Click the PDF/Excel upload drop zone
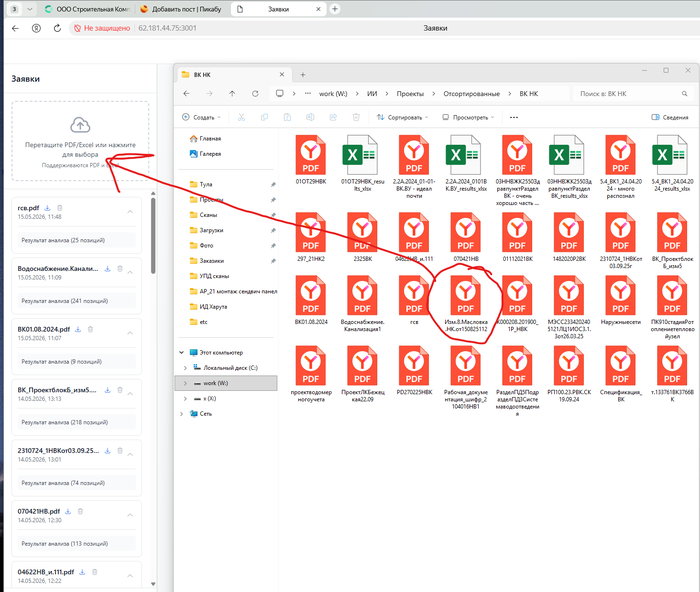Screen dimensions: 700x592 tap(80, 141)
